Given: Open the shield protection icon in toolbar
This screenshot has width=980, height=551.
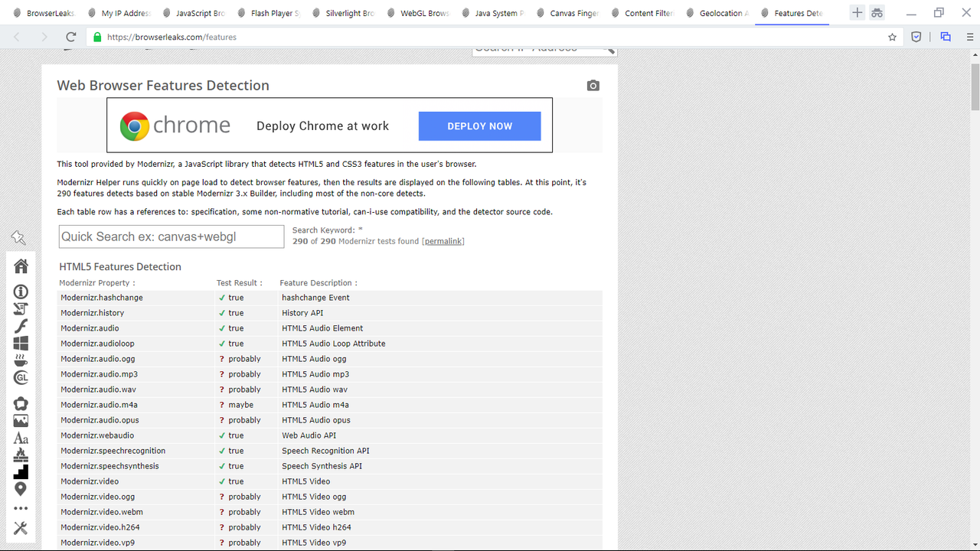Looking at the screenshot, I should (x=916, y=37).
